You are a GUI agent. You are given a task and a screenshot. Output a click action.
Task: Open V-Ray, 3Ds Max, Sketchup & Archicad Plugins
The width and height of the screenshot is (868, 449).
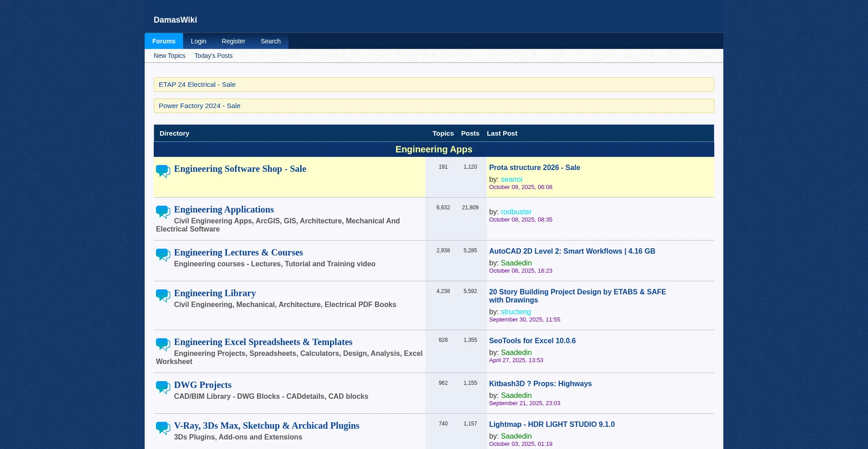coord(267,425)
